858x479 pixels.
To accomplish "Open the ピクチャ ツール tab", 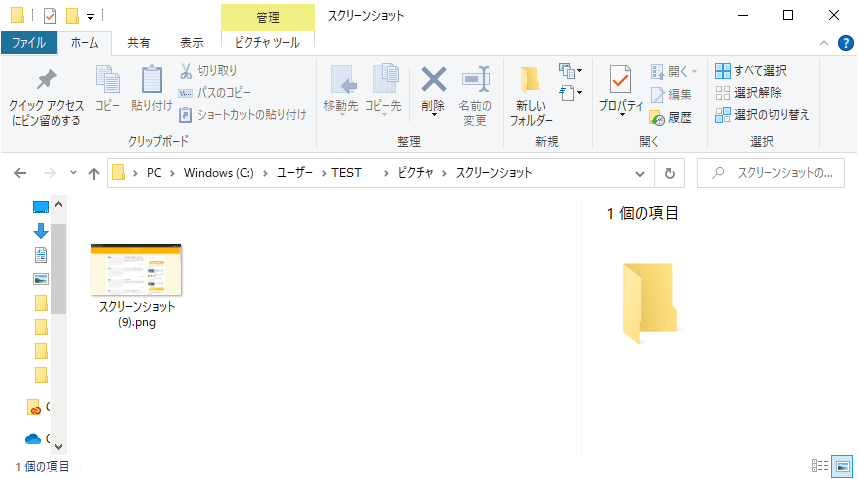I will [268, 43].
